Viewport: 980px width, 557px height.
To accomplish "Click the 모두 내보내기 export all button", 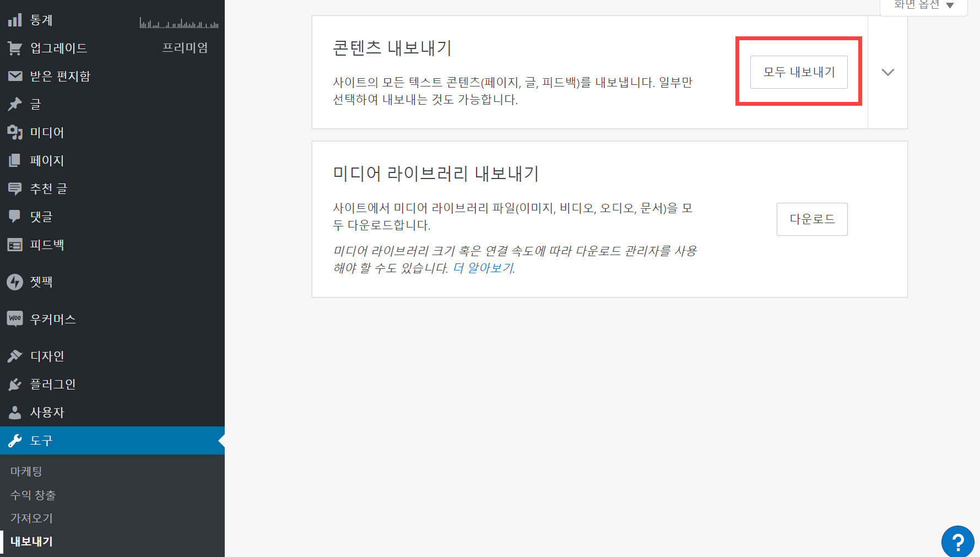I will (x=798, y=72).
